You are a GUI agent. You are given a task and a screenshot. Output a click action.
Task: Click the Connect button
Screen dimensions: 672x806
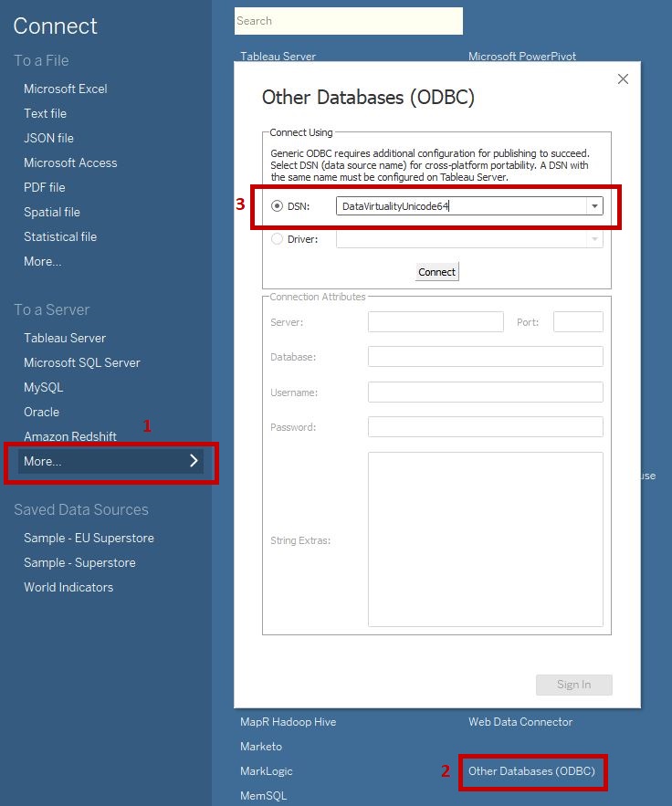(436, 272)
